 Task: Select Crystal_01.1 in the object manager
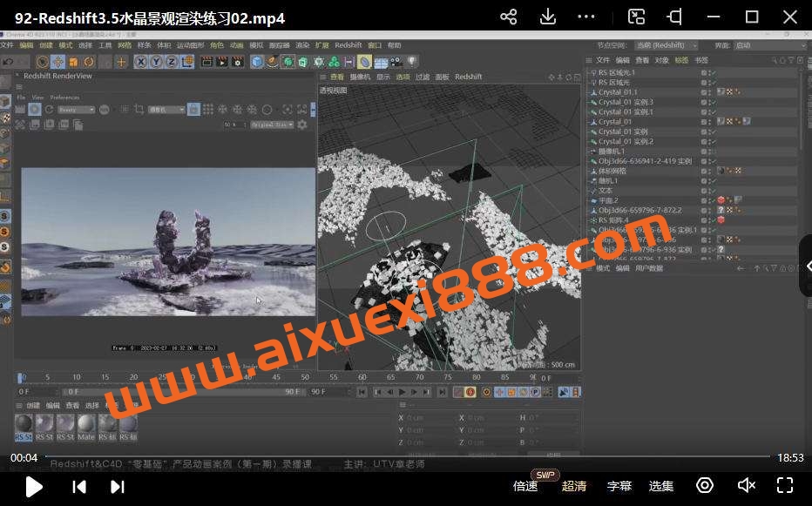coord(618,91)
